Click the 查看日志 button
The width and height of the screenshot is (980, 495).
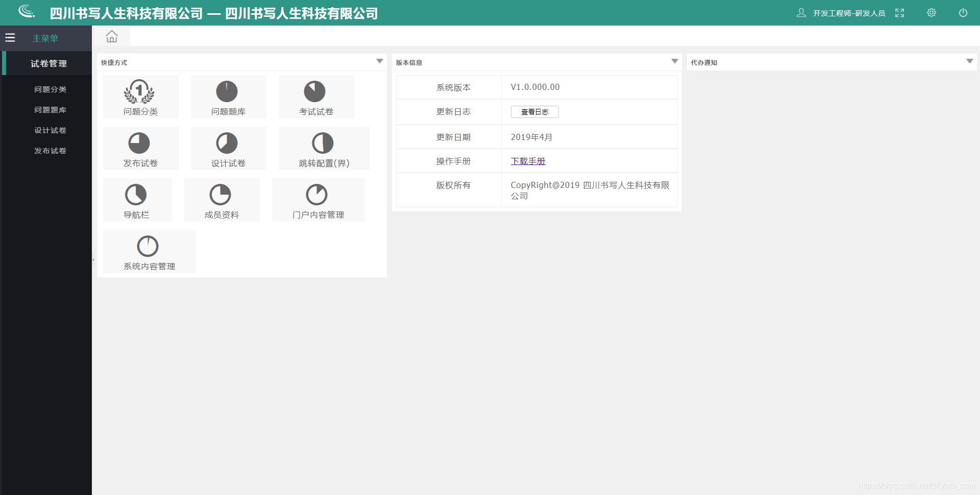534,112
